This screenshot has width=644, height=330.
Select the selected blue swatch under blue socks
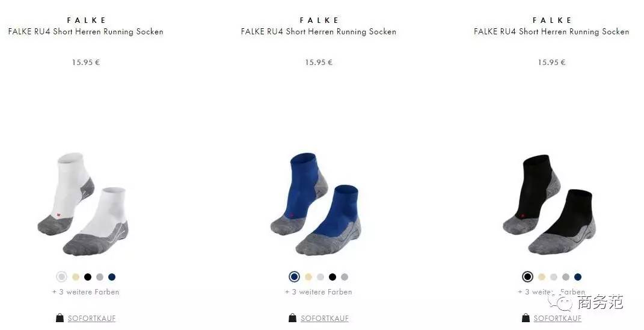(294, 277)
